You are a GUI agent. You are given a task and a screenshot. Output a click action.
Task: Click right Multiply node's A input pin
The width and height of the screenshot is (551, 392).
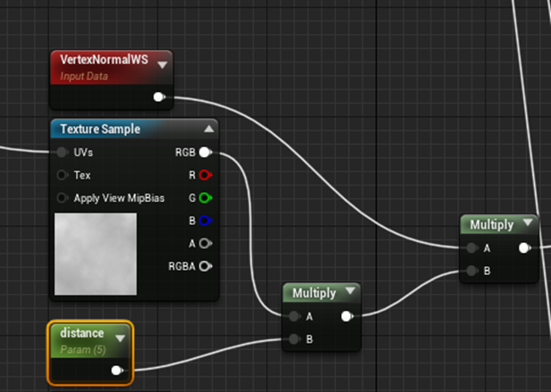[x=472, y=248]
